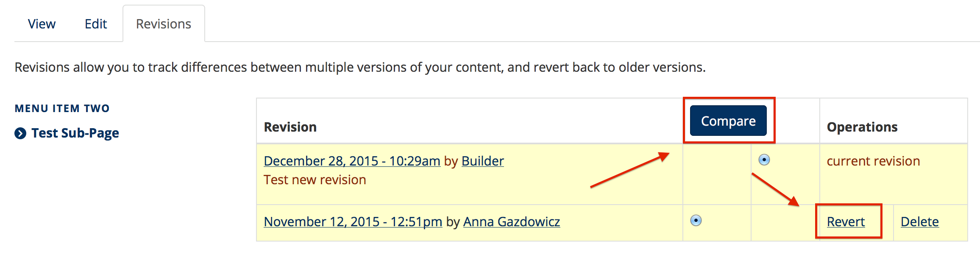The image size is (980, 253).
Task: View the Builder user profile
Action: tap(482, 161)
